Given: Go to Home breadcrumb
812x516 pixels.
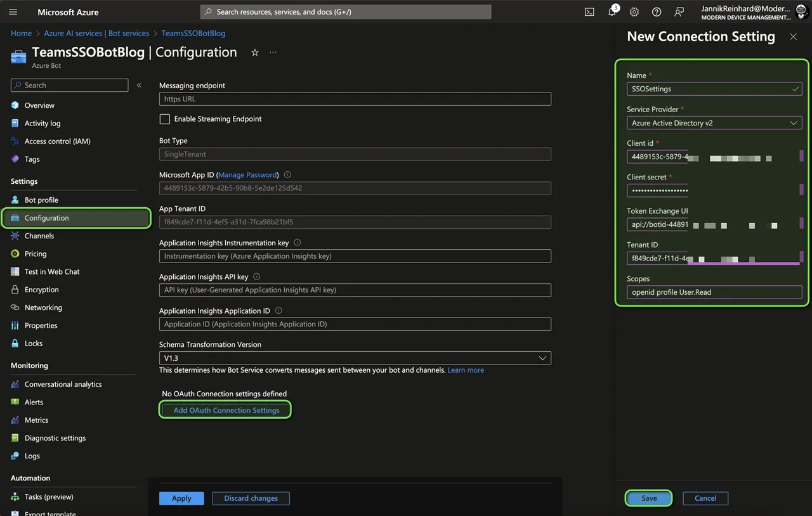Looking at the screenshot, I should [x=21, y=34].
